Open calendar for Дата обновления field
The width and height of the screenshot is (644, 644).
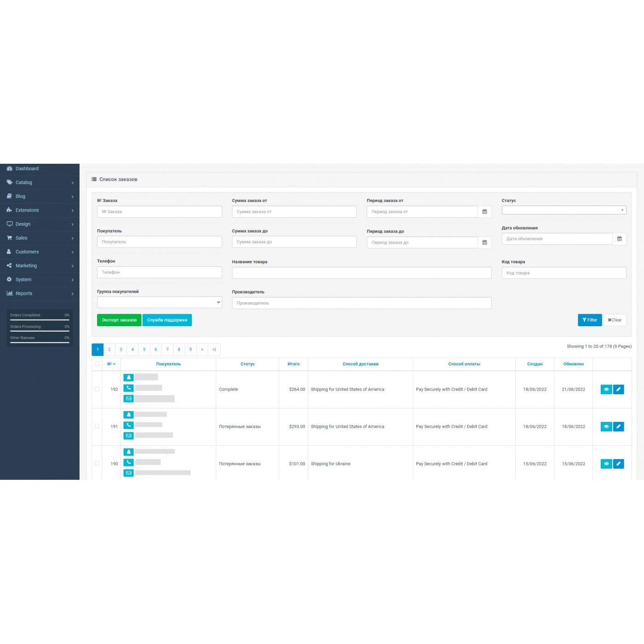click(x=619, y=239)
